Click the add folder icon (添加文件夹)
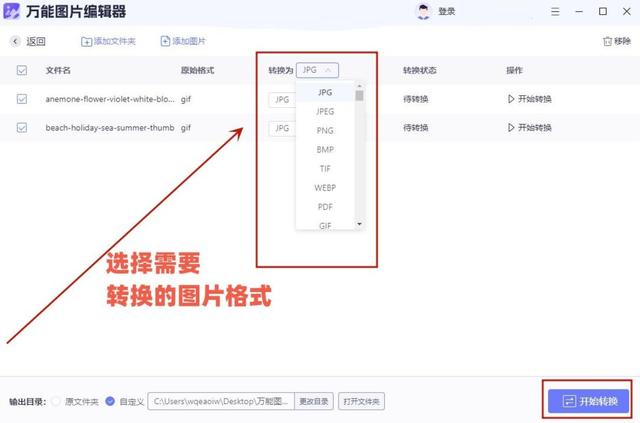640x423 pixels. [x=86, y=41]
